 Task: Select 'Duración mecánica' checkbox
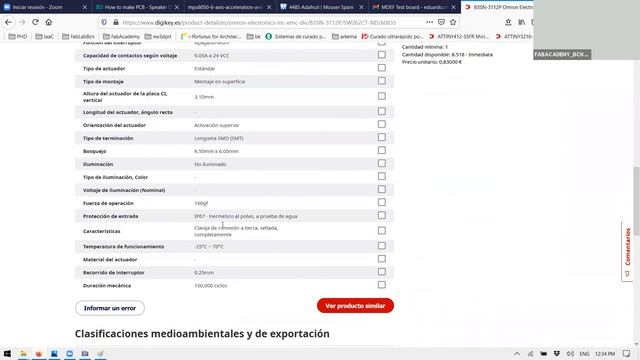pos(382,284)
